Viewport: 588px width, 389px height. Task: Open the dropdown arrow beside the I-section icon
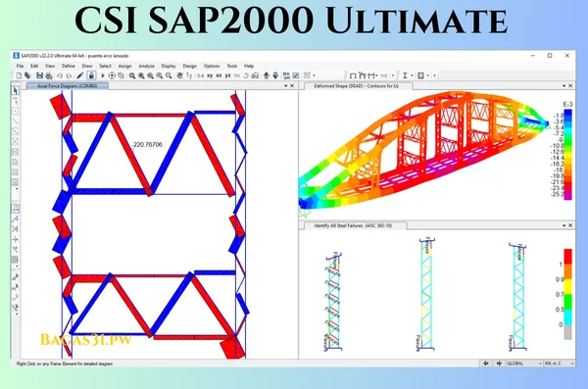pos(413,75)
